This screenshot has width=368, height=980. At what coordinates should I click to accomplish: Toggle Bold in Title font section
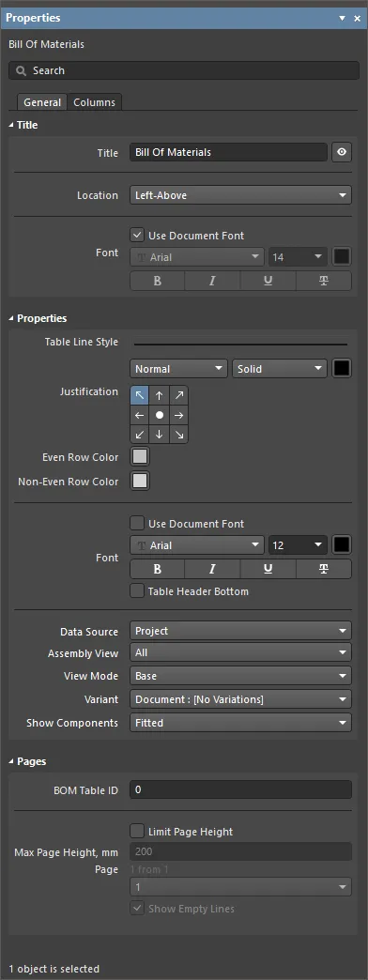[158, 281]
